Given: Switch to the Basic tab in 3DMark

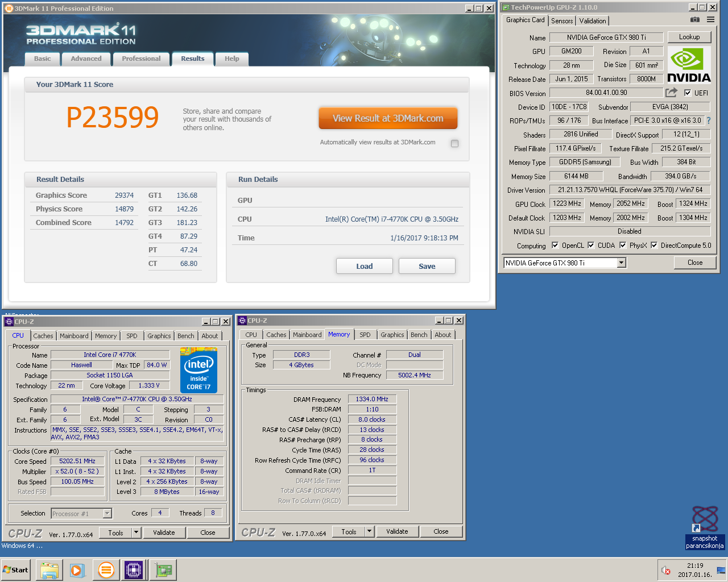Looking at the screenshot, I should coord(43,59).
